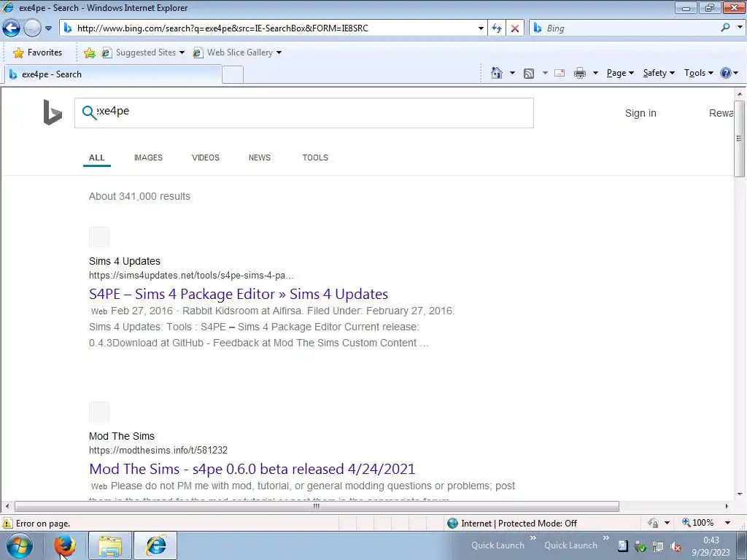Click the About 341,000 results text
747x560 pixels.
(x=139, y=196)
